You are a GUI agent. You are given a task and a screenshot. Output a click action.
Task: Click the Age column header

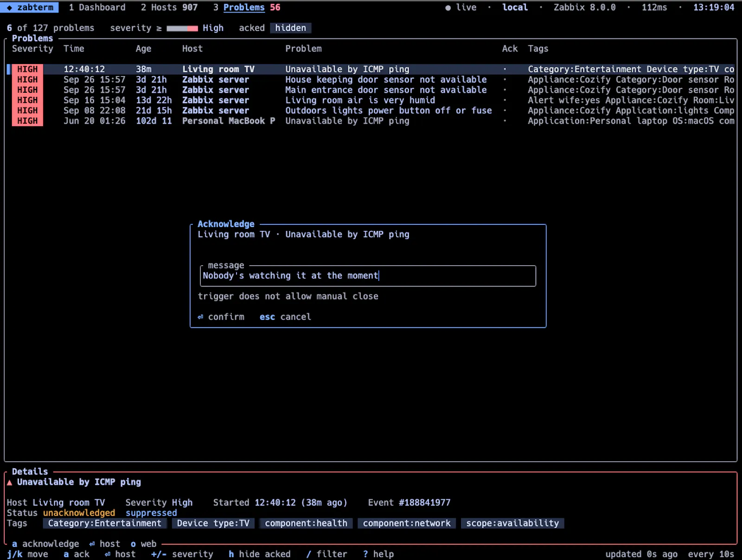click(x=143, y=49)
